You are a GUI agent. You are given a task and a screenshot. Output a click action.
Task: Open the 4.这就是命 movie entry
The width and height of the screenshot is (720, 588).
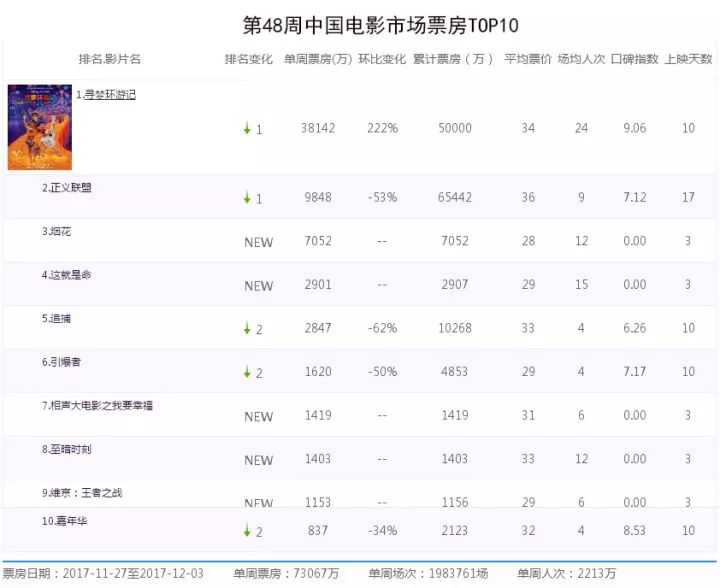[x=67, y=274]
